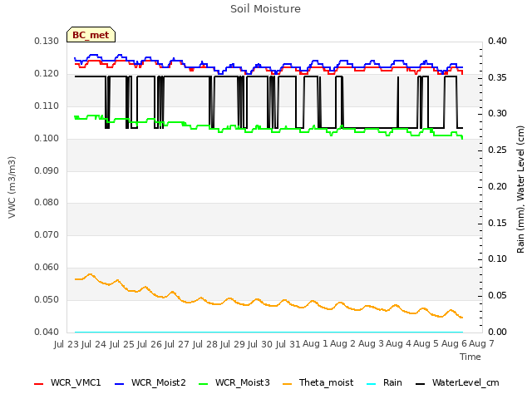Click the VWC (m3/m3) axis label

[x=12, y=187]
